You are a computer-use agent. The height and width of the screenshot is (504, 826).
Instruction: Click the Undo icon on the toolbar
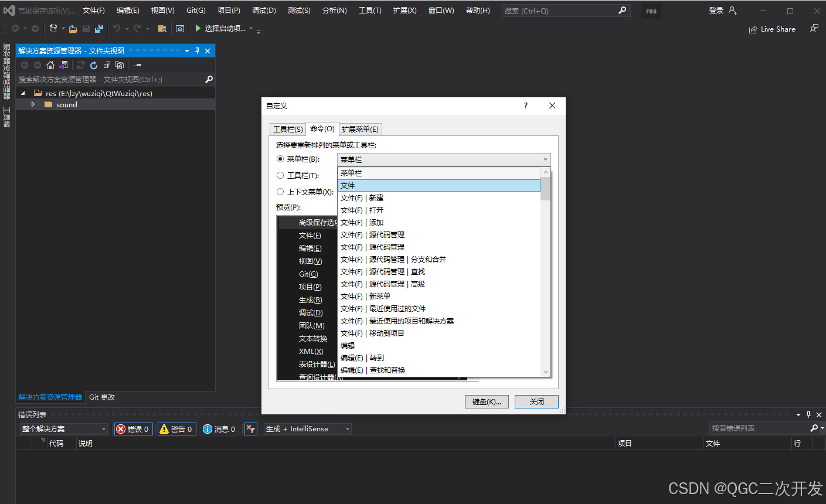(117, 28)
